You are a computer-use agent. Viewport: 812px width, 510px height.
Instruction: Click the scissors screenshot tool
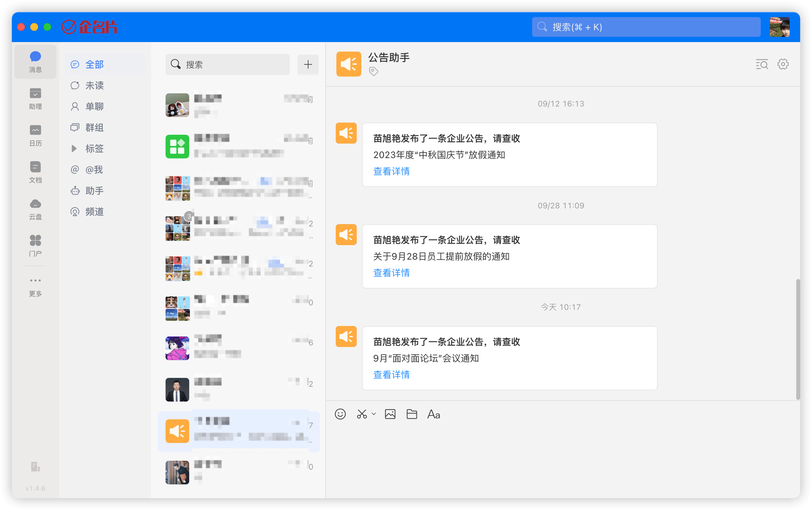(362, 414)
